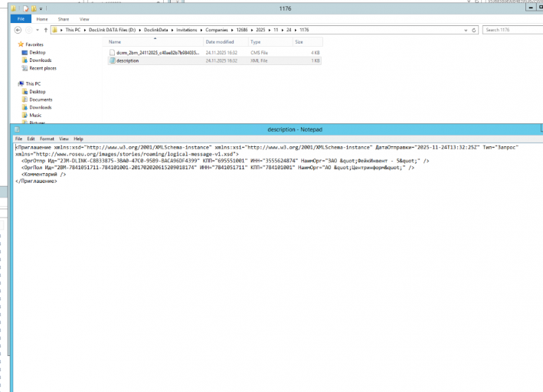
Task: Open the Notepad View menu
Action: point(64,139)
